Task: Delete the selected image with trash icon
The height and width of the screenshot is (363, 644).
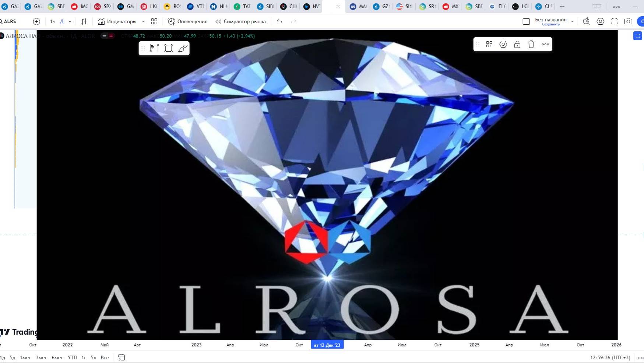Action: pyautogui.click(x=531, y=44)
